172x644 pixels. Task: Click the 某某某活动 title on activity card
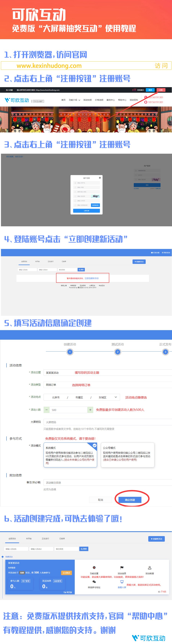[x=14, y=563]
